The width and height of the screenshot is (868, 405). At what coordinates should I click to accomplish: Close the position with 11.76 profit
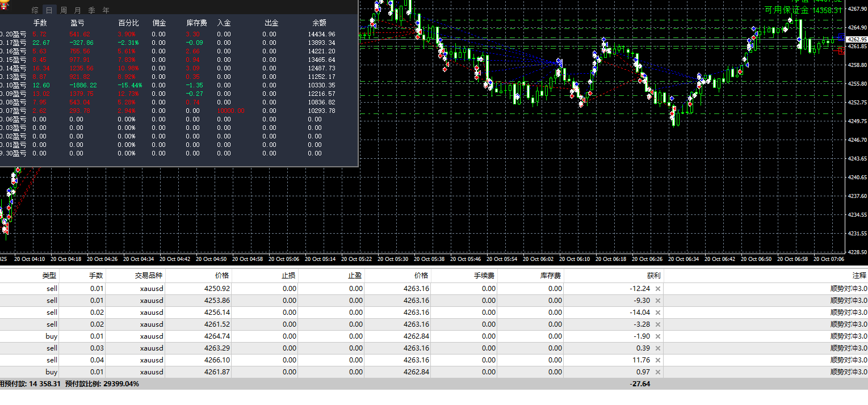(x=658, y=360)
